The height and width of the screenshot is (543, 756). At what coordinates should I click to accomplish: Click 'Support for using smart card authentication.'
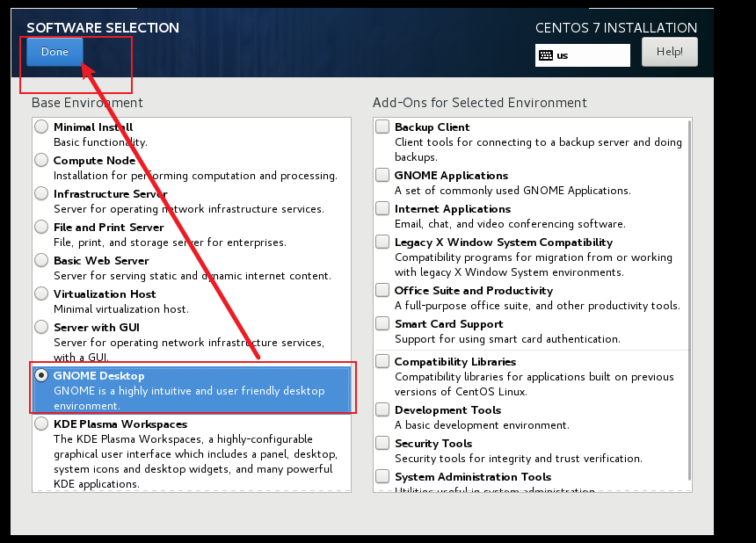pyautogui.click(x=507, y=339)
